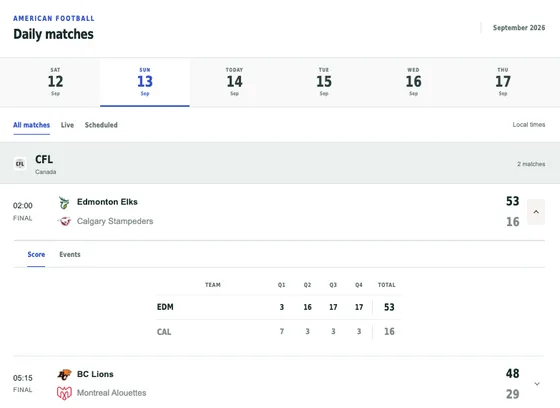
Task: Collapse the Edmonton Elks match details
Action: coord(536,212)
